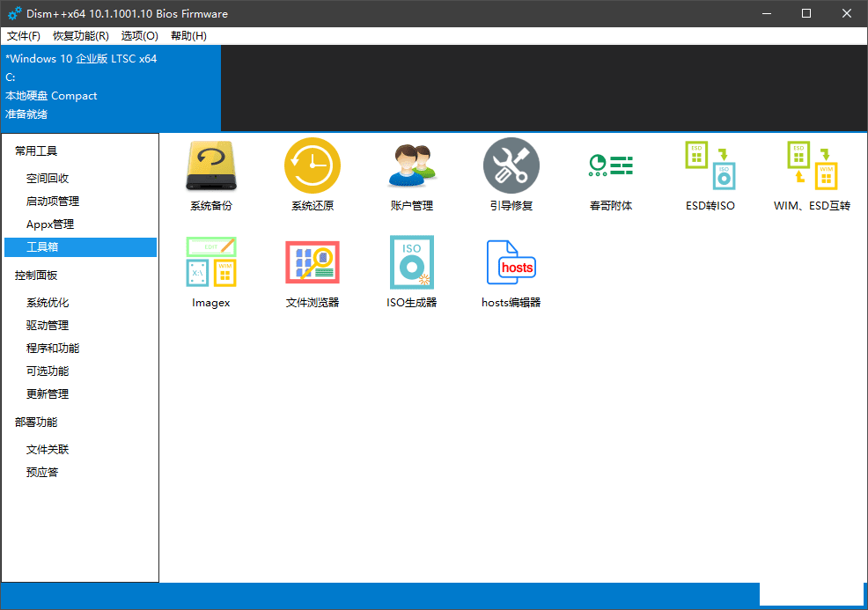Open the 恢复功能(R) menu
The height and width of the screenshot is (610, 868).
point(81,36)
